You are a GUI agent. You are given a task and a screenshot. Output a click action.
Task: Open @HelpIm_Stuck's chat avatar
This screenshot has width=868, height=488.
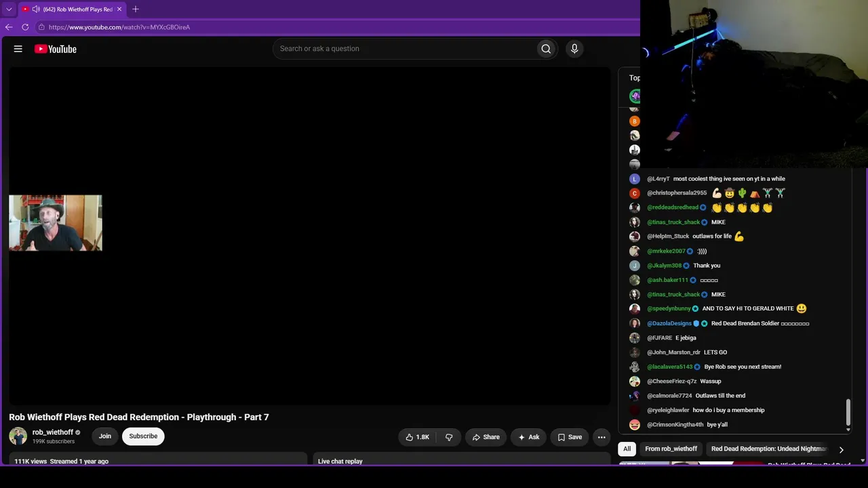[635, 237]
